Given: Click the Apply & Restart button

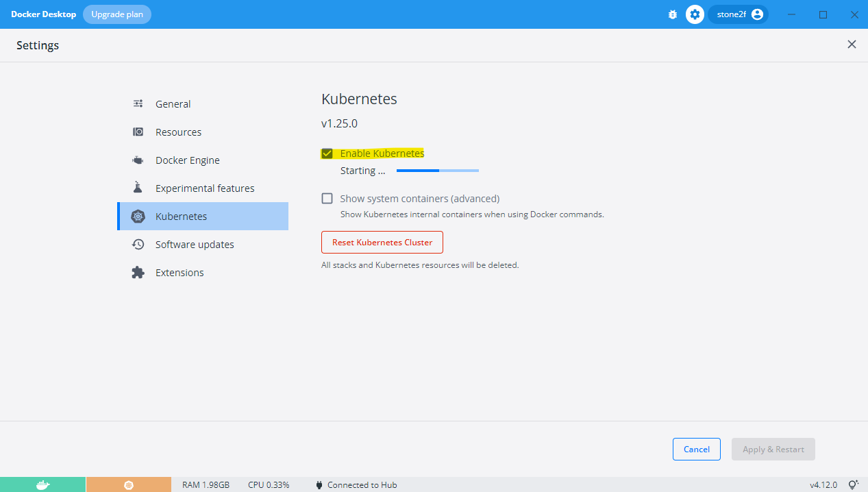Looking at the screenshot, I should point(773,450).
